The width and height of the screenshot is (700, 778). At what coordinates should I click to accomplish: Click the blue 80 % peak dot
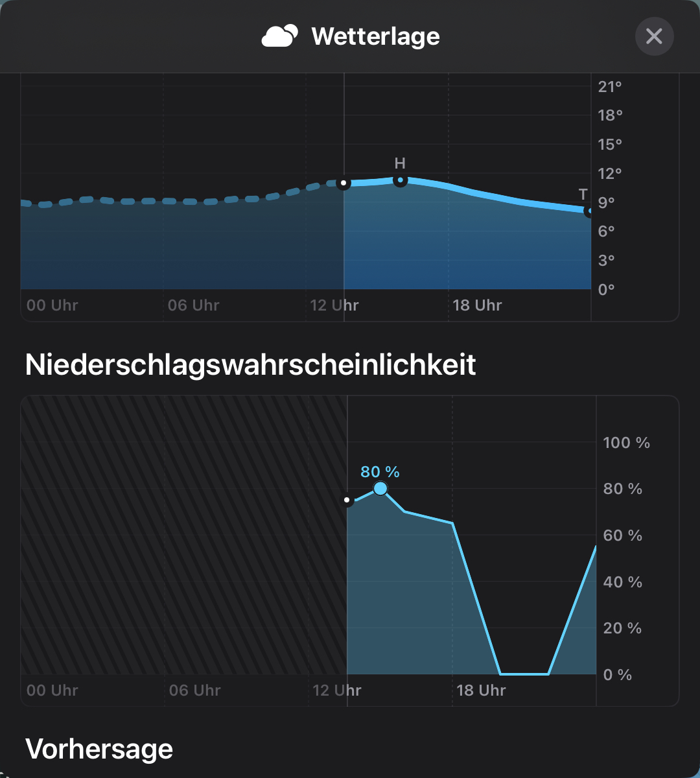[380, 488]
